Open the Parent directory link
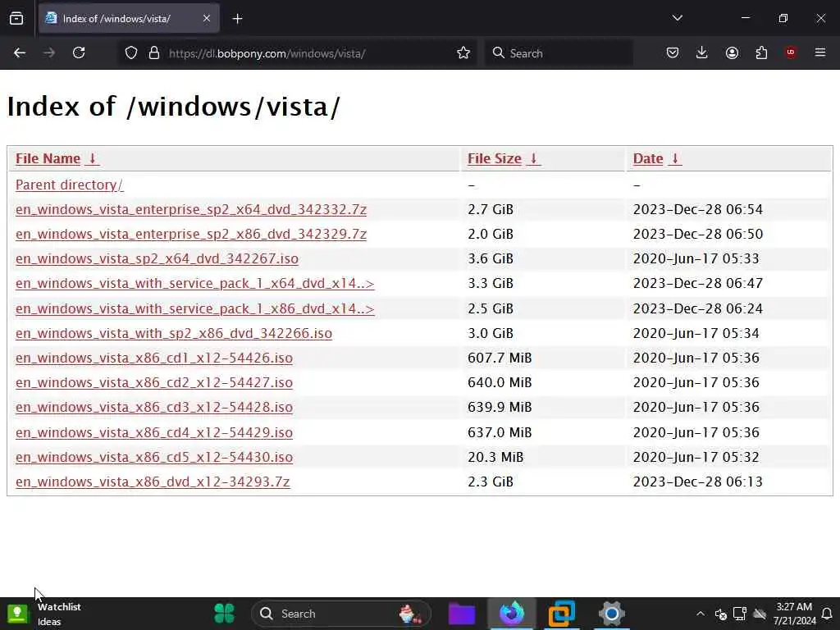 (69, 185)
